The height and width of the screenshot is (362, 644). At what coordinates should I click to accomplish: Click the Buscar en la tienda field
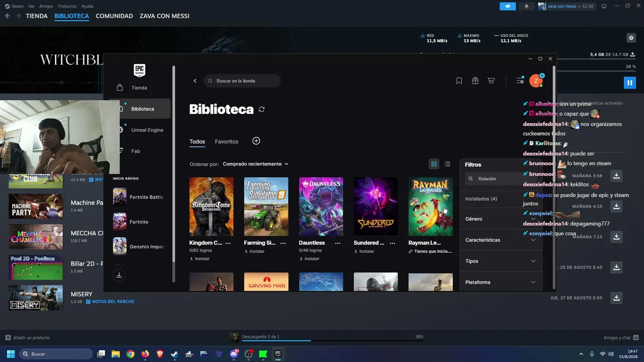point(242,81)
